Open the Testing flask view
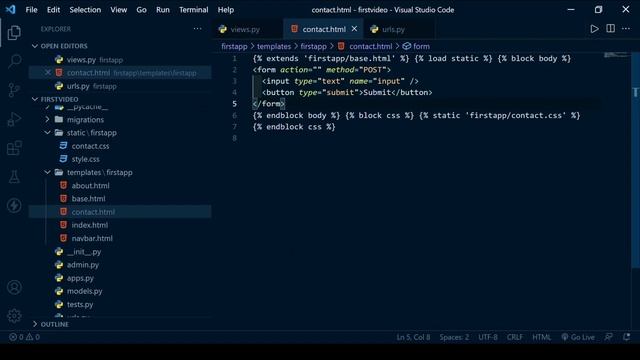The height and width of the screenshot is (360, 640). click(14, 177)
